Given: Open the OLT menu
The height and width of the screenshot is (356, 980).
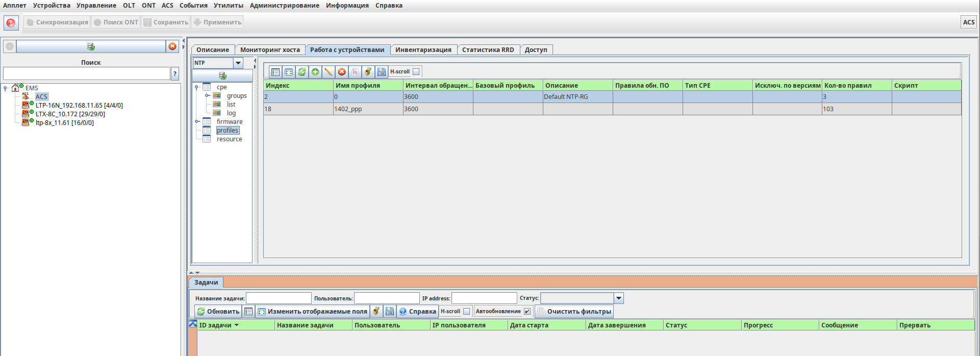Looking at the screenshot, I should [x=129, y=6].
